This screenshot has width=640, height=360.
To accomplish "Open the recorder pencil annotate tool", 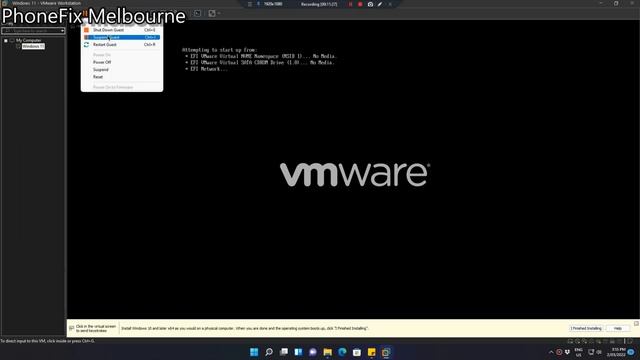I will point(380,4).
